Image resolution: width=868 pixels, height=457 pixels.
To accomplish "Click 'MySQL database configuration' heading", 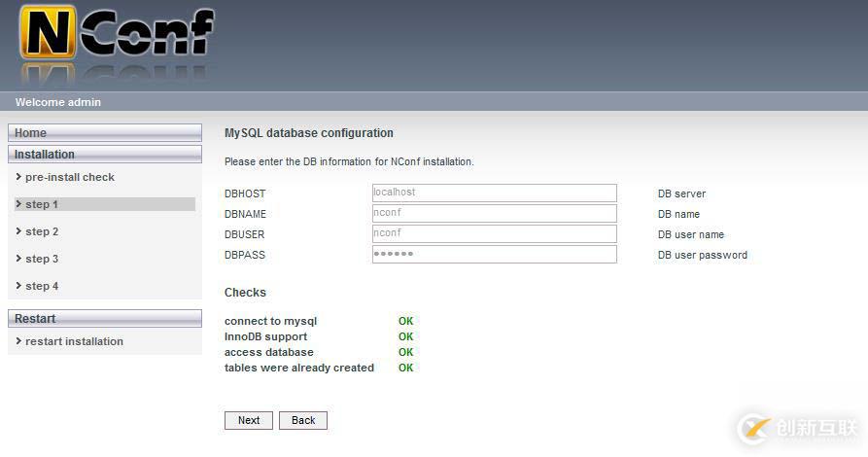I will point(309,133).
